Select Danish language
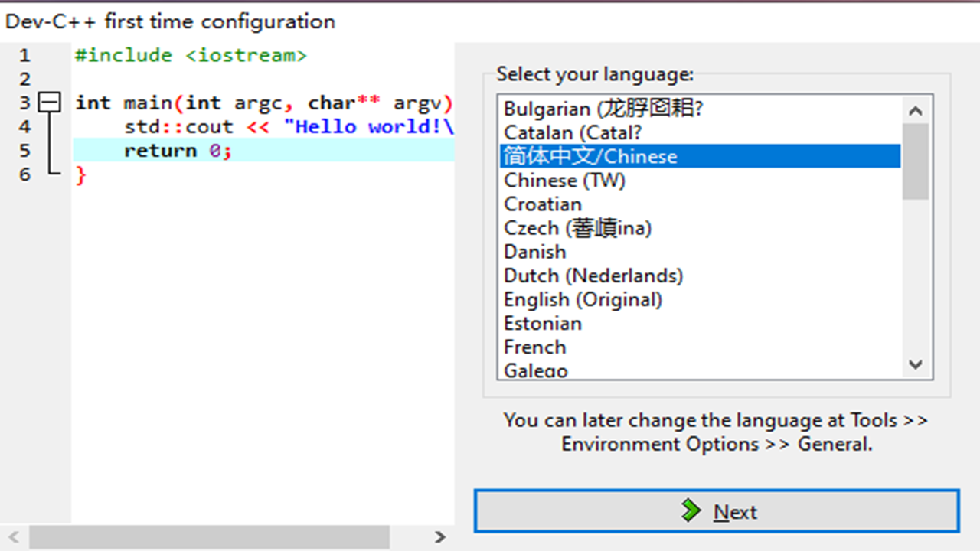 (534, 251)
